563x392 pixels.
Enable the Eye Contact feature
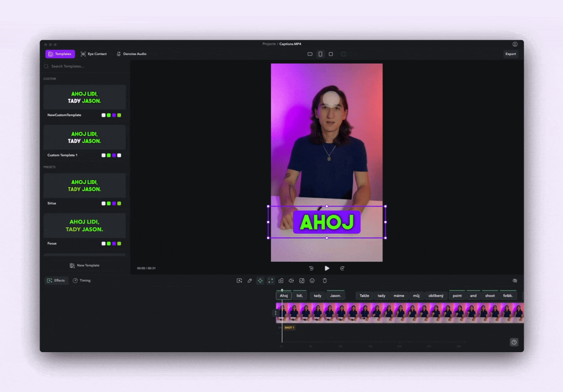click(x=94, y=54)
